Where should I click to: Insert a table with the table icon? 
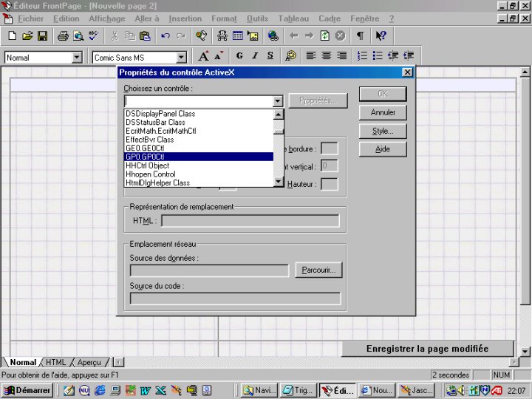237,35
